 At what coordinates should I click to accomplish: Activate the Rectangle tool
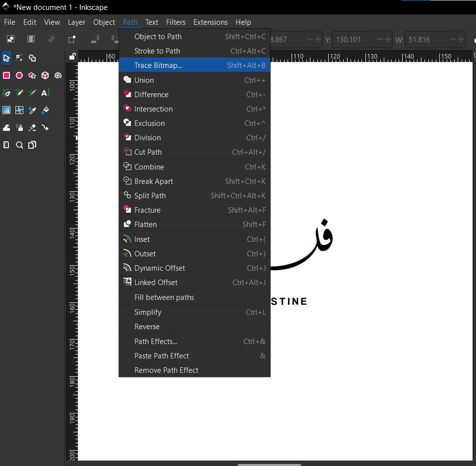tap(6, 75)
